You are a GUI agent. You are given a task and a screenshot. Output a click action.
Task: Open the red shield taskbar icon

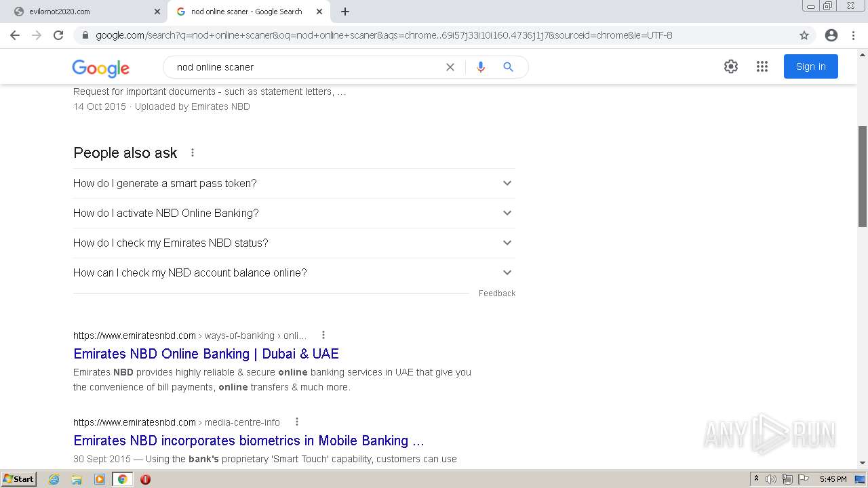(145, 479)
